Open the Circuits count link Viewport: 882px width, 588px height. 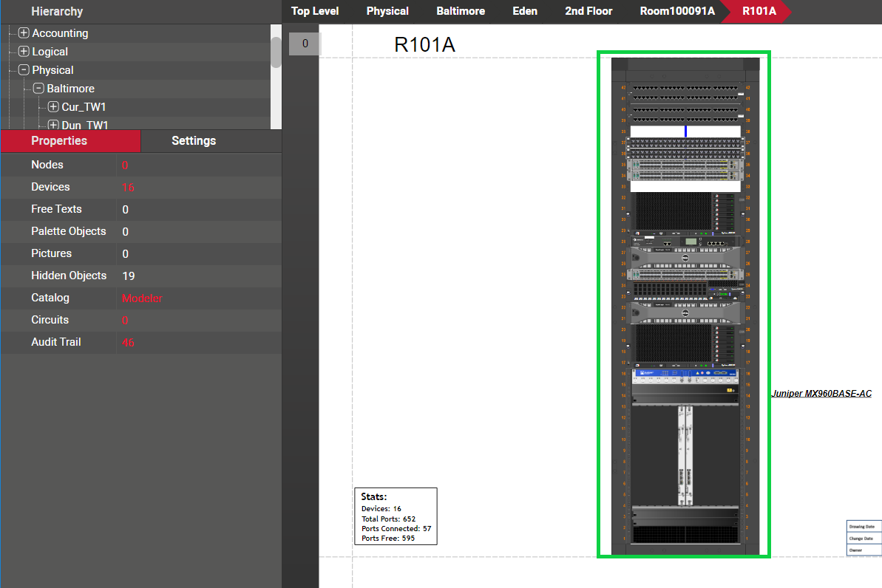tap(125, 321)
